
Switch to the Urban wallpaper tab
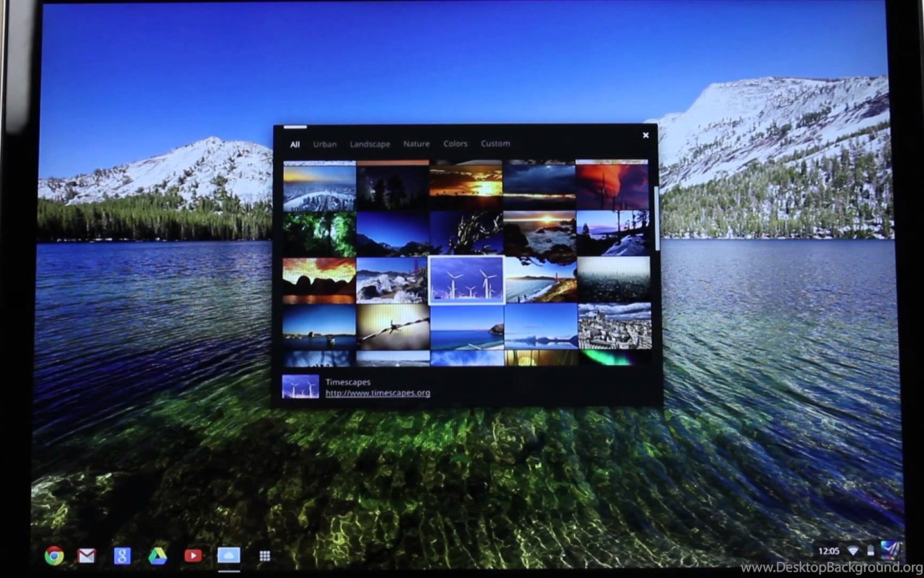point(325,144)
